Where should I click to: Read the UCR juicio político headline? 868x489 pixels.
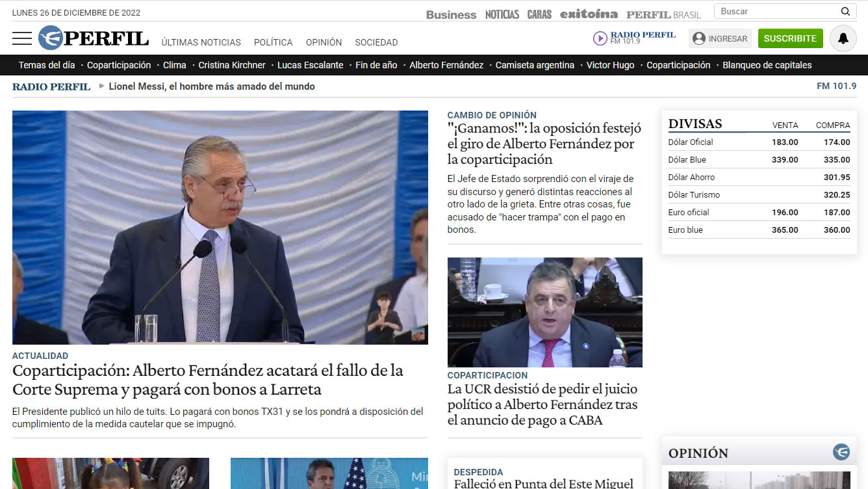click(x=542, y=404)
